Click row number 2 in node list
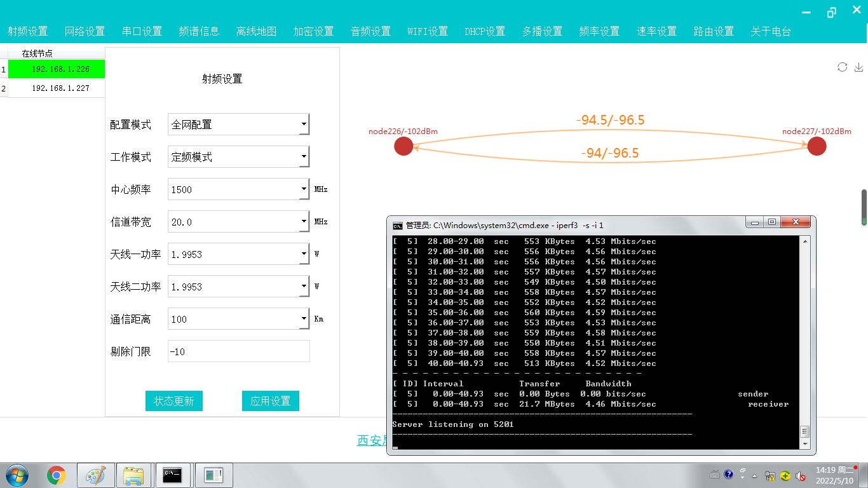Image resolution: width=868 pixels, height=488 pixels. 4,88
